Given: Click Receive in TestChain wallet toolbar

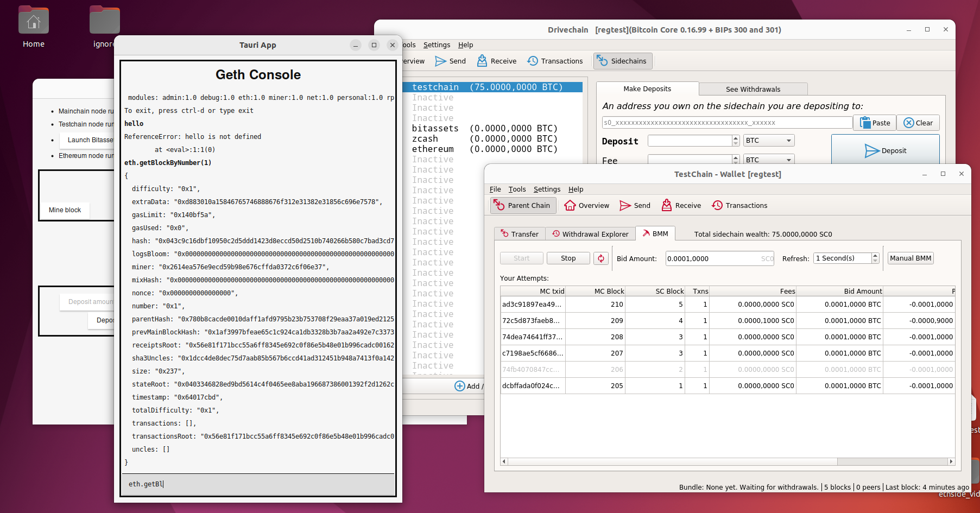Looking at the screenshot, I should 681,205.
